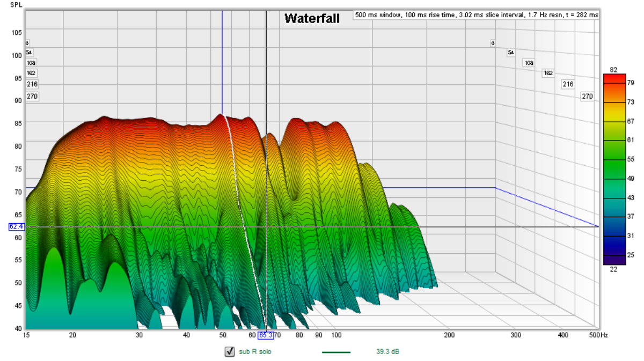The height and width of the screenshot is (361, 644).
Task: Click the 85 tick on SPL axis
Action: [17, 123]
